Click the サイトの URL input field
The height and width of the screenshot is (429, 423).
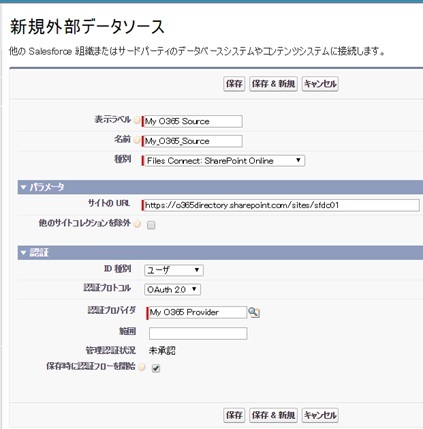281,205
